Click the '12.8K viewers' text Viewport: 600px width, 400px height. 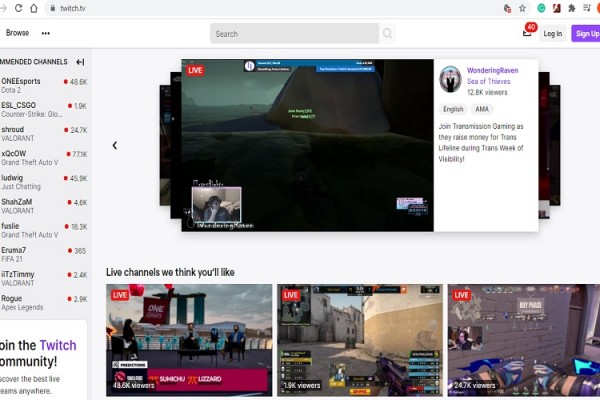click(x=487, y=92)
